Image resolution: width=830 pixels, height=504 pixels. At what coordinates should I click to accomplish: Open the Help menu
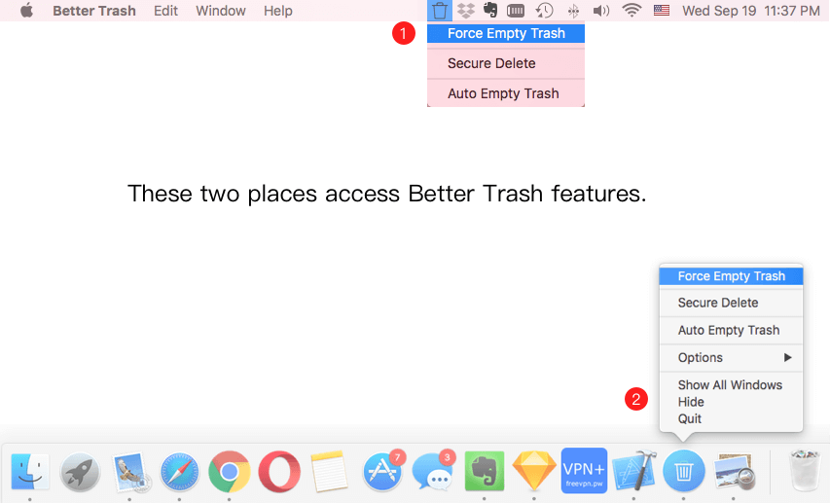pos(278,11)
